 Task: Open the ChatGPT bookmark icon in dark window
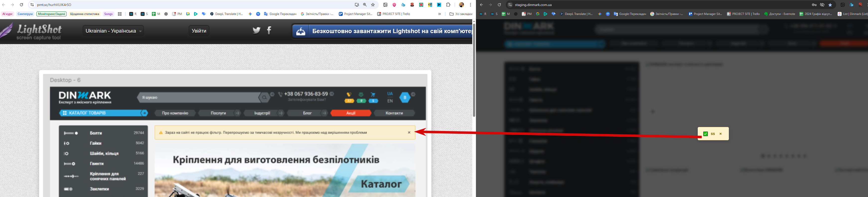[516, 14]
